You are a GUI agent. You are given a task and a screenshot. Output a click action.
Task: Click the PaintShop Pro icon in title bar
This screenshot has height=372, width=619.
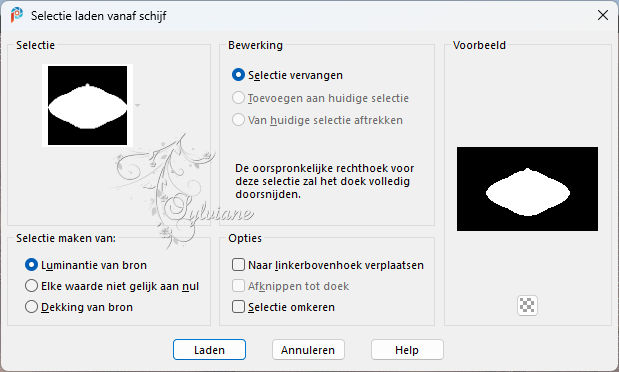[17, 15]
